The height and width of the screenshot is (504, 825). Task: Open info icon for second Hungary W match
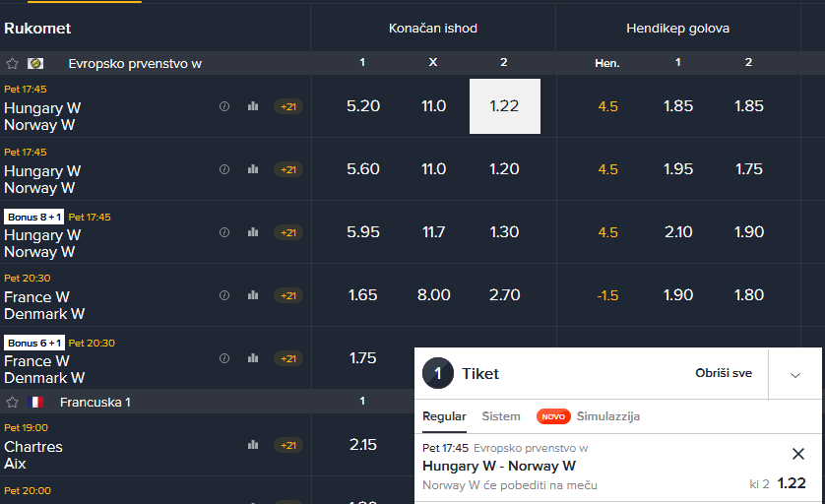(224, 169)
